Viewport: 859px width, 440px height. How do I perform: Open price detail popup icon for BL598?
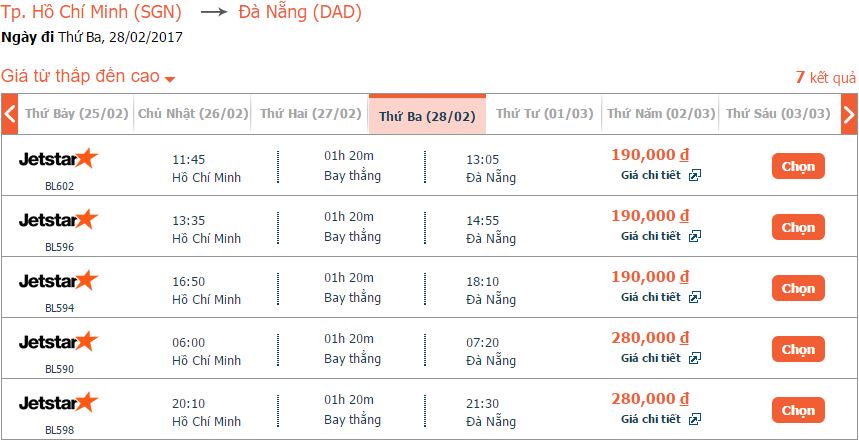[695, 419]
